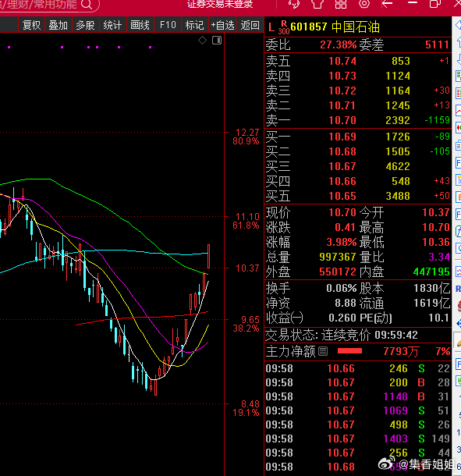Open the hexagon settings icon
Image resolution: width=461 pixels, height=476 pixels.
(x=364, y=4)
